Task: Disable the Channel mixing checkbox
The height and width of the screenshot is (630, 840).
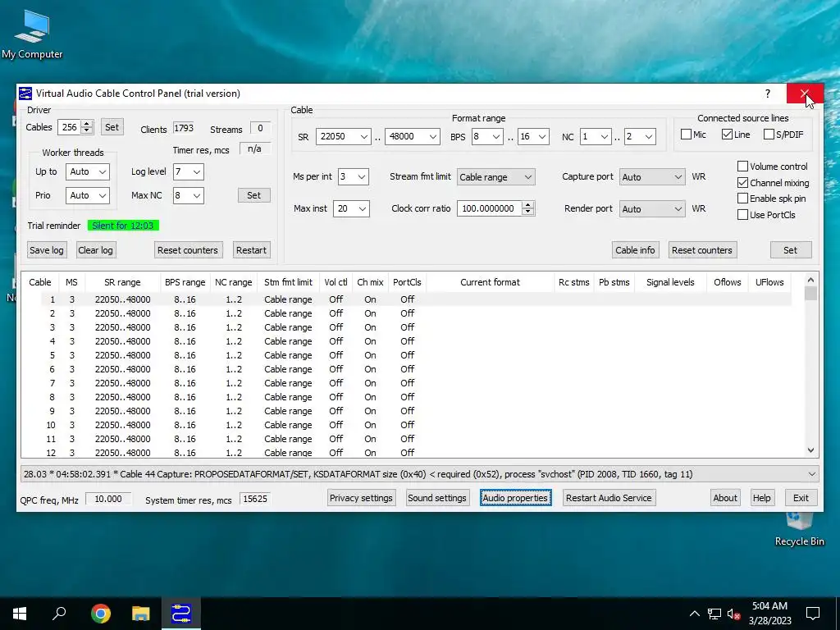Action: point(742,183)
